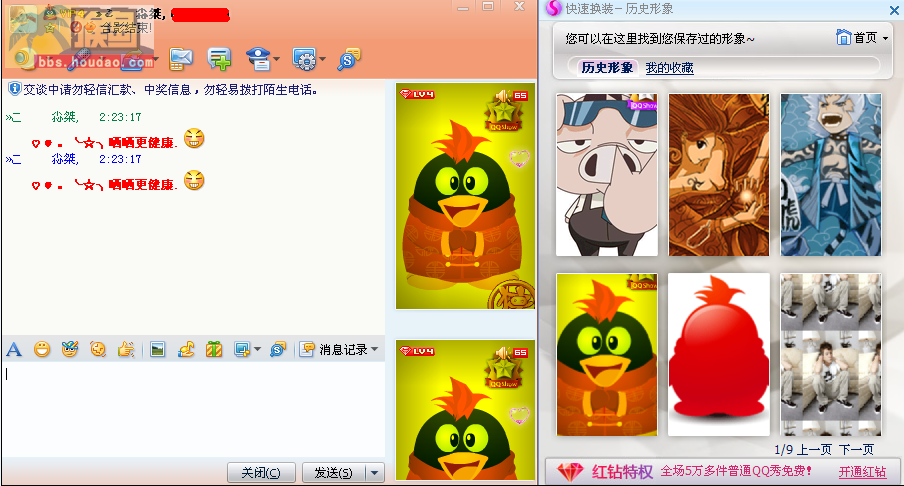904x486 pixels.
Task: Click the speaker icon on upper QQ show
Action: pos(503,95)
